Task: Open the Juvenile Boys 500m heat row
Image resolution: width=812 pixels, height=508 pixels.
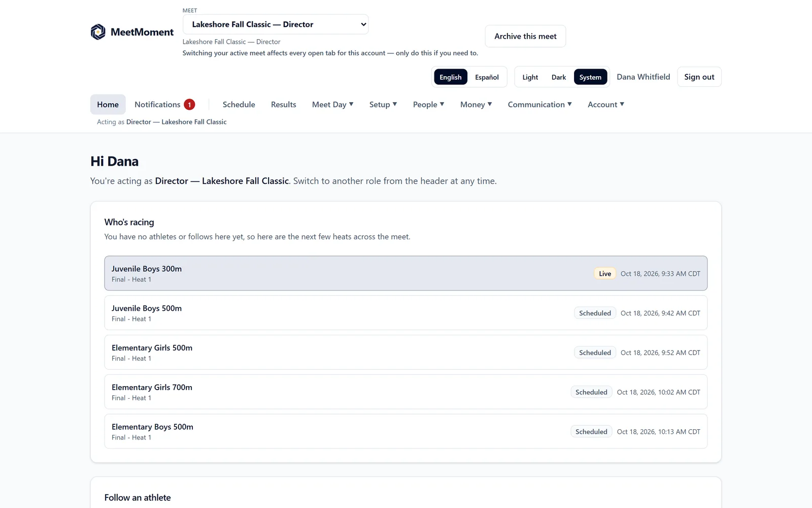Action: (406, 313)
